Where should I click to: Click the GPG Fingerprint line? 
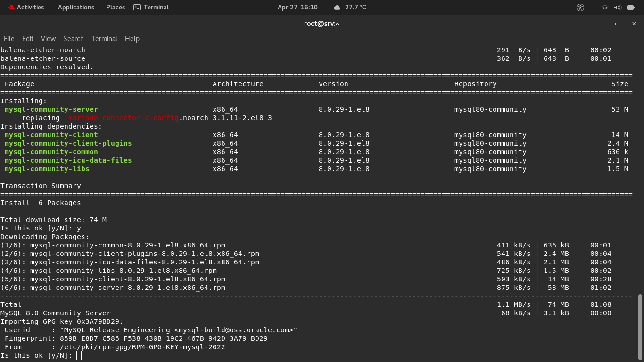tap(136, 338)
